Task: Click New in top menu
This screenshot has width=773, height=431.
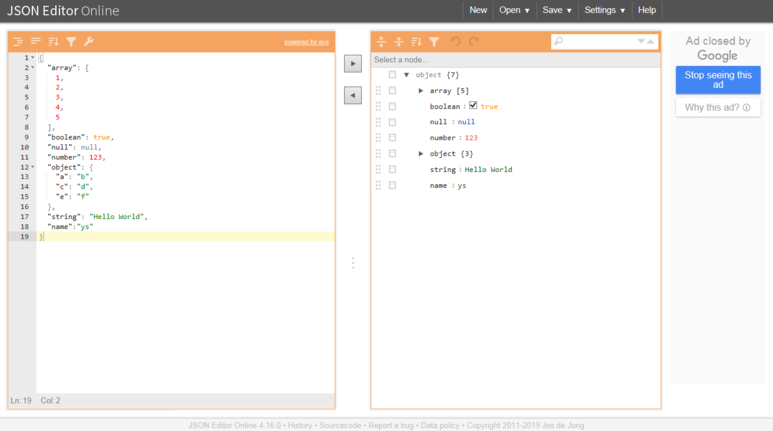Action: pos(478,10)
